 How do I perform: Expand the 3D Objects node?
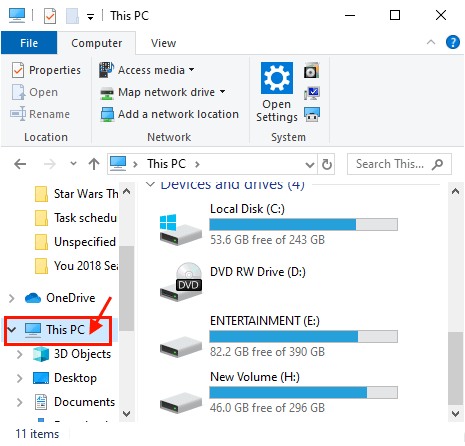tap(20, 354)
